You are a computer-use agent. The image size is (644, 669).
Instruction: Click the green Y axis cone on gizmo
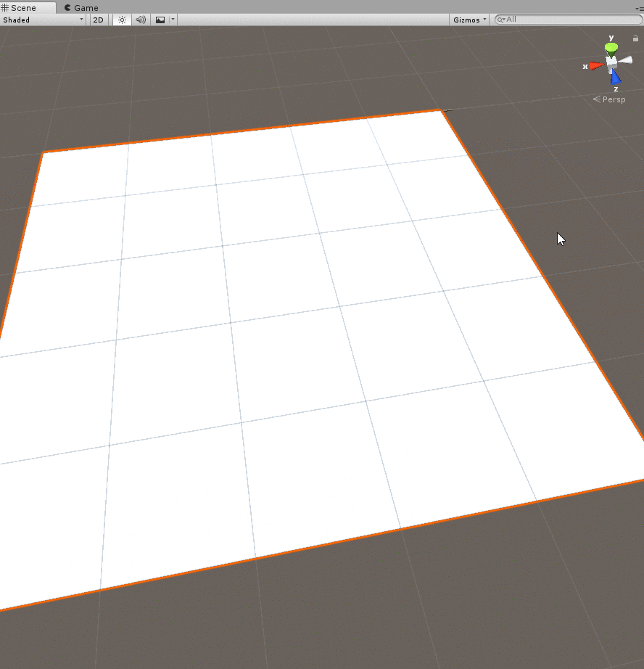(x=611, y=49)
